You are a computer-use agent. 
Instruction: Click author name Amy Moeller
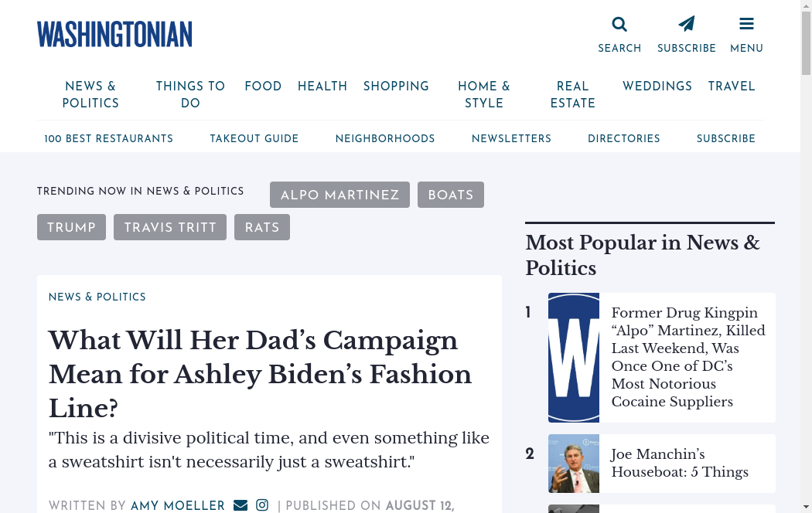tap(178, 505)
